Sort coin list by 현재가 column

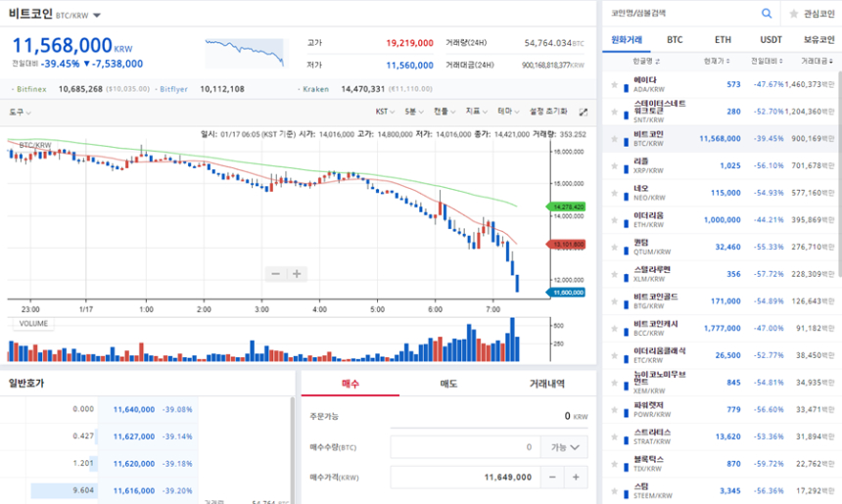coord(715,61)
